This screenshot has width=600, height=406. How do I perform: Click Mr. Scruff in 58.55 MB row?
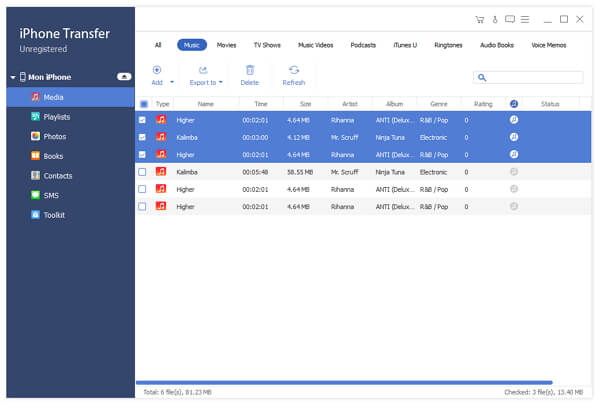pyautogui.click(x=344, y=172)
